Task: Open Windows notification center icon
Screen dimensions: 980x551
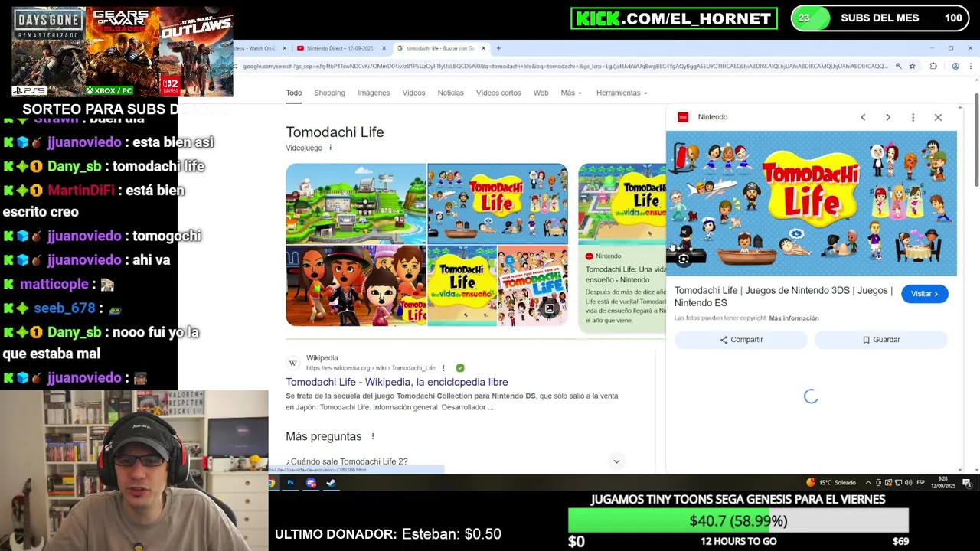Action: click(x=967, y=483)
